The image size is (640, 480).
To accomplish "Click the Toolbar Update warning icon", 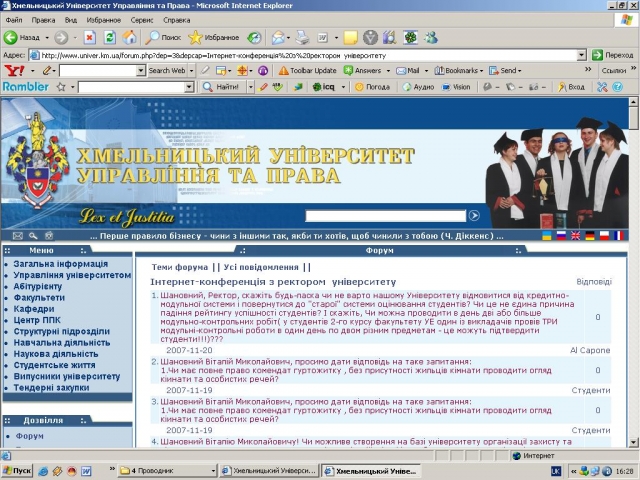I will click(x=285, y=71).
